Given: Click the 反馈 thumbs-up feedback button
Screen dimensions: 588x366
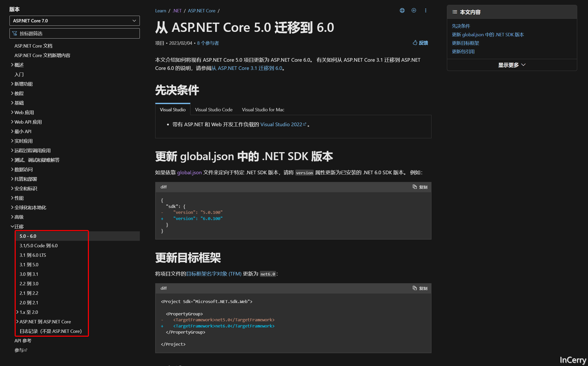Looking at the screenshot, I should pyautogui.click(x=420, y=43).
